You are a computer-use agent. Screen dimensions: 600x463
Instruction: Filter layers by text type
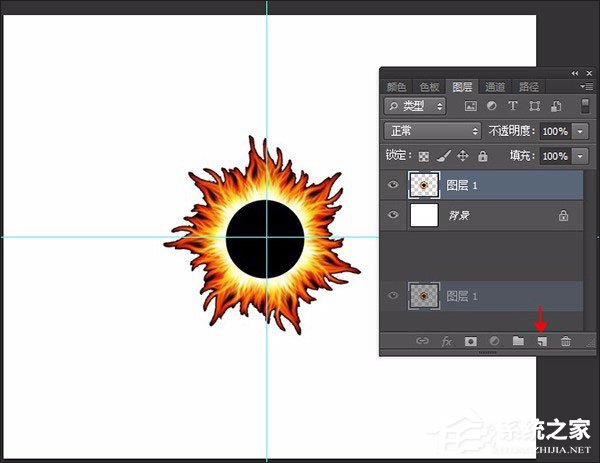(x=513, y=106)
